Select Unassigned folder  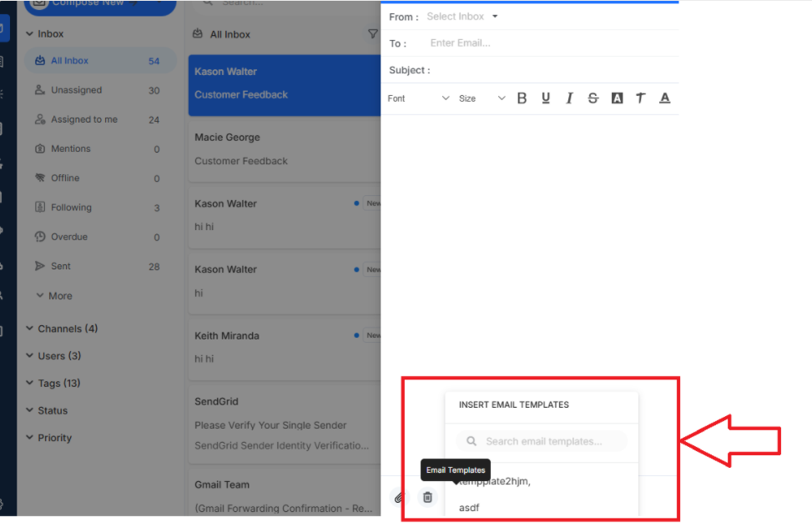click(x=100, y=90)
